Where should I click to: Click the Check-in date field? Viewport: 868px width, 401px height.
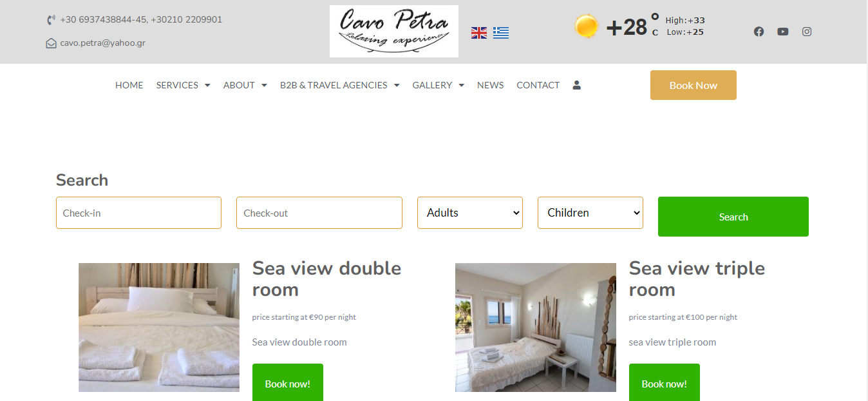(x=138, y=213)
